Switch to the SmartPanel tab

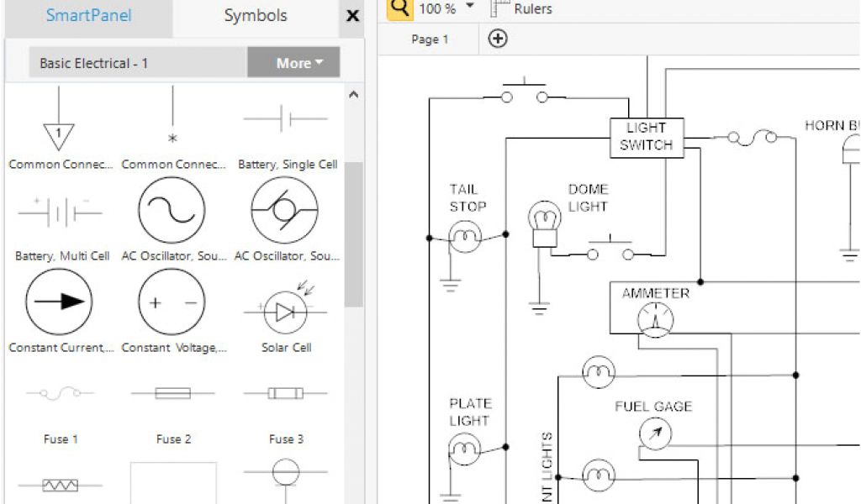click(x=88, y=16)
